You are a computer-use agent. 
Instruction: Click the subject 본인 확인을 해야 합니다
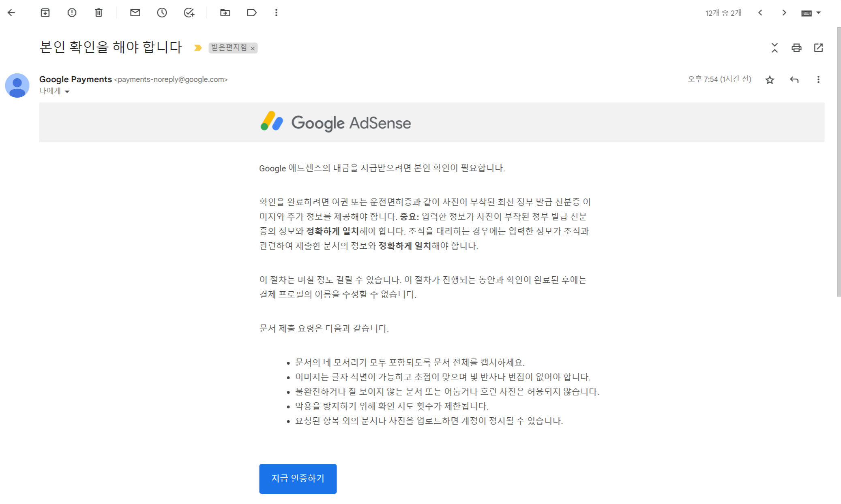[111, 47]
